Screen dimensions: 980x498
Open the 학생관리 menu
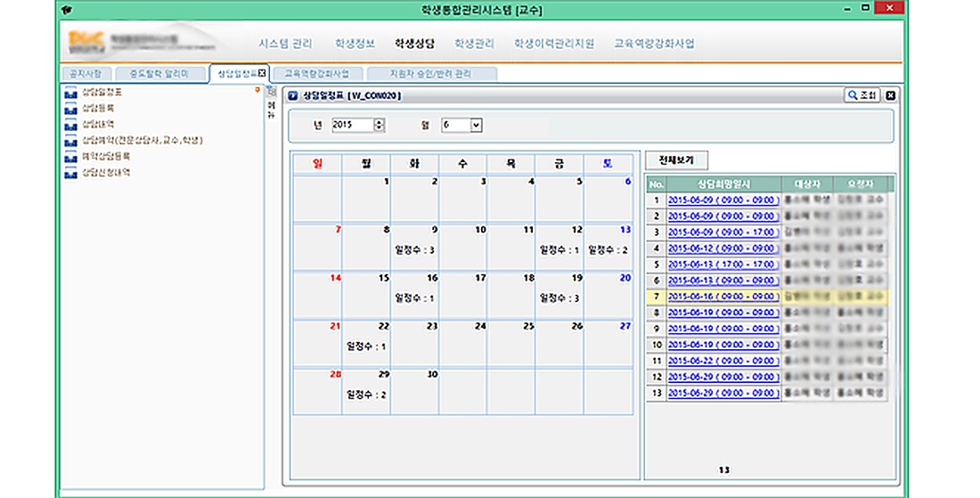click(474, 44)
